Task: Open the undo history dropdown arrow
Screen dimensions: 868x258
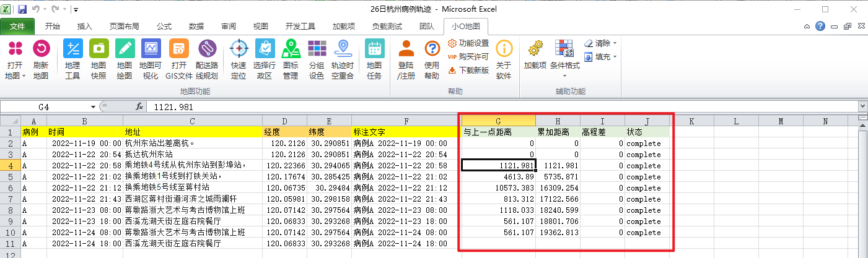Action: pyautogui.click(x=45, y=10)
